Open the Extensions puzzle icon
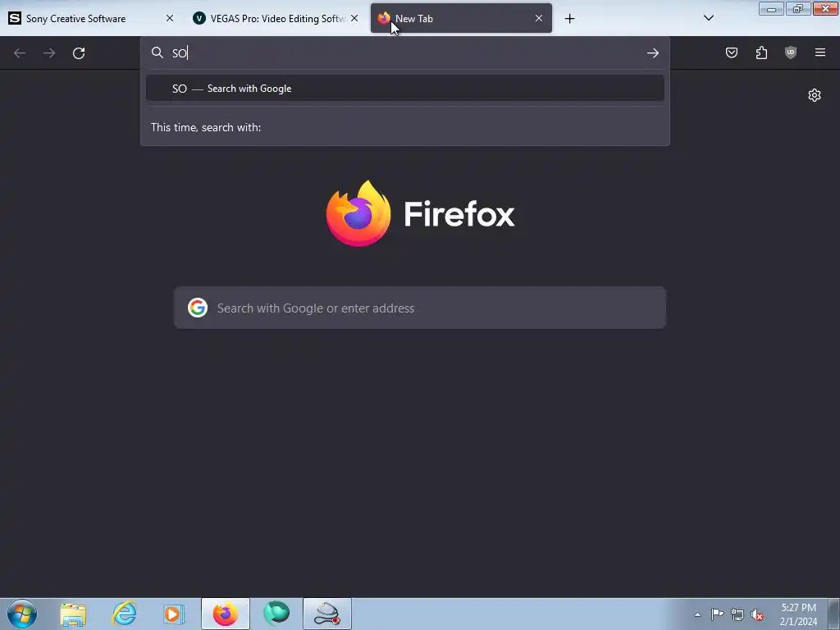The width and height of the screenshot is (840, 630). point(761,52)
